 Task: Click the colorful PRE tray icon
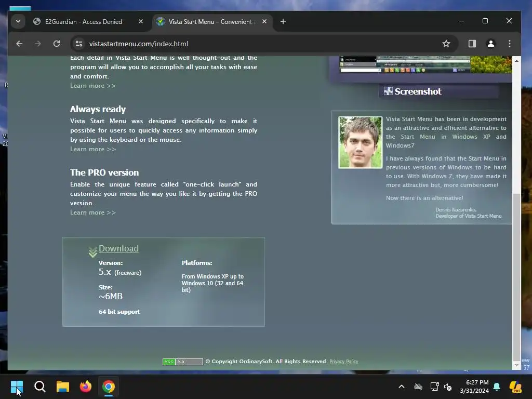pyautogui.click(x=516, y=387)
